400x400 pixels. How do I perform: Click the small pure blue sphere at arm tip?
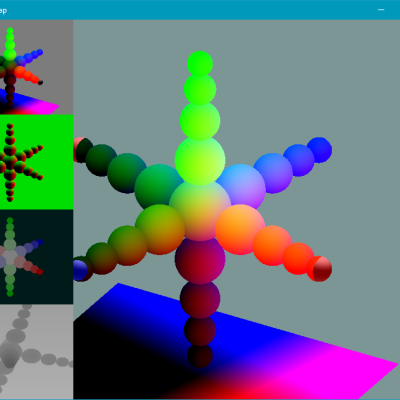click(319, 150)
